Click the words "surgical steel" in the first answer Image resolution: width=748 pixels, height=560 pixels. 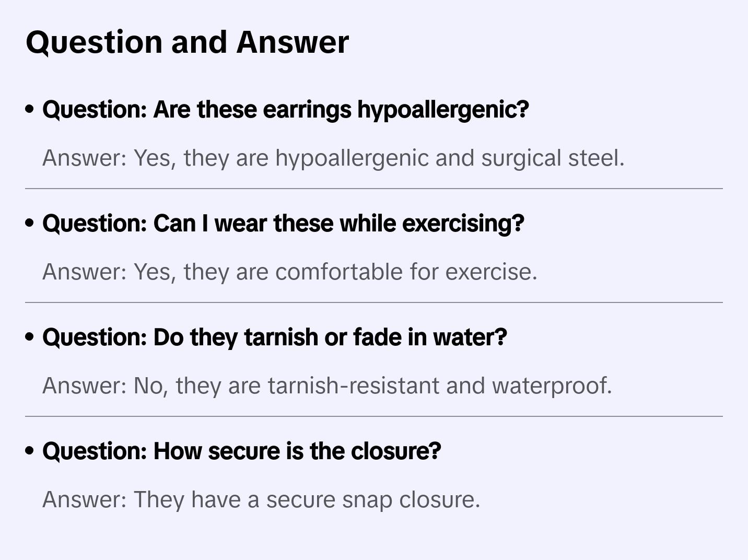[552, 158]
